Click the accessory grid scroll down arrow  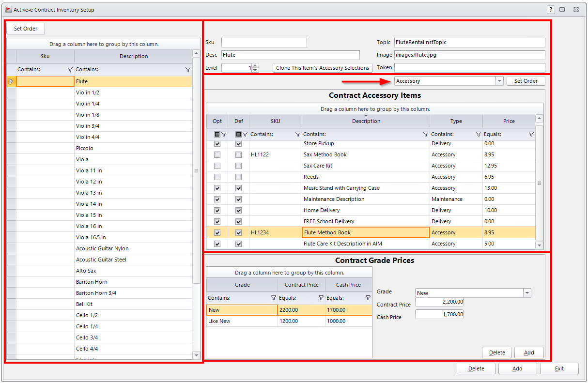(539, 245)
